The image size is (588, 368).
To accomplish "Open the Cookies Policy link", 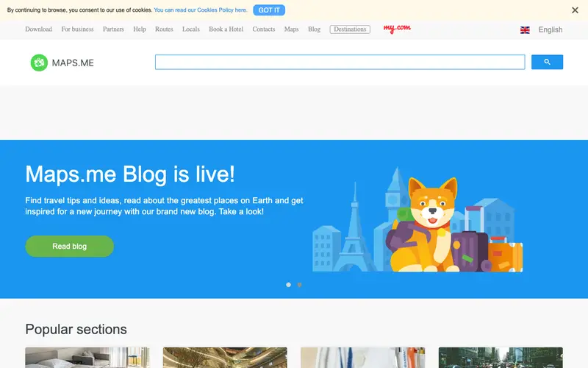I will tap(200, 10).
